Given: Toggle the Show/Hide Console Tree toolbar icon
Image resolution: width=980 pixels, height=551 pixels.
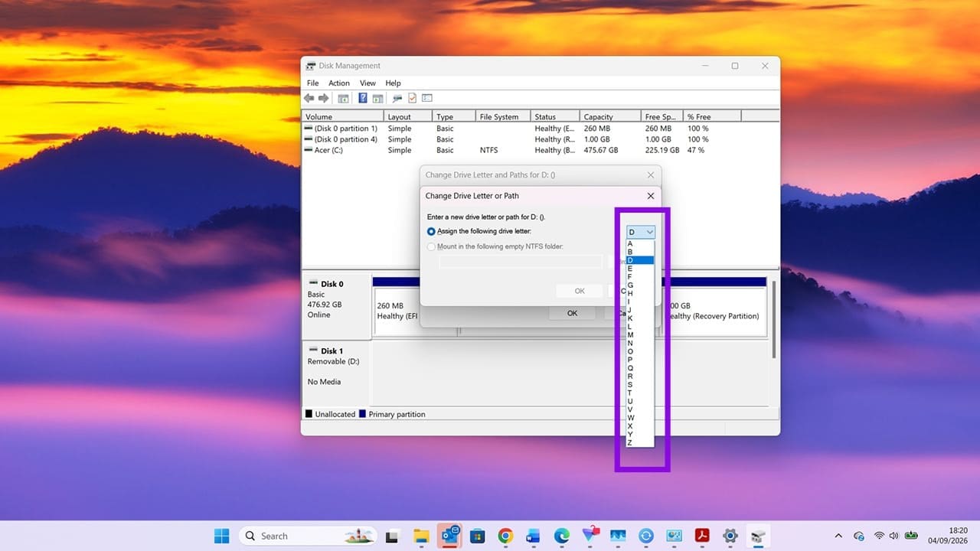Looking at the screenshot, I should (344, 98).
